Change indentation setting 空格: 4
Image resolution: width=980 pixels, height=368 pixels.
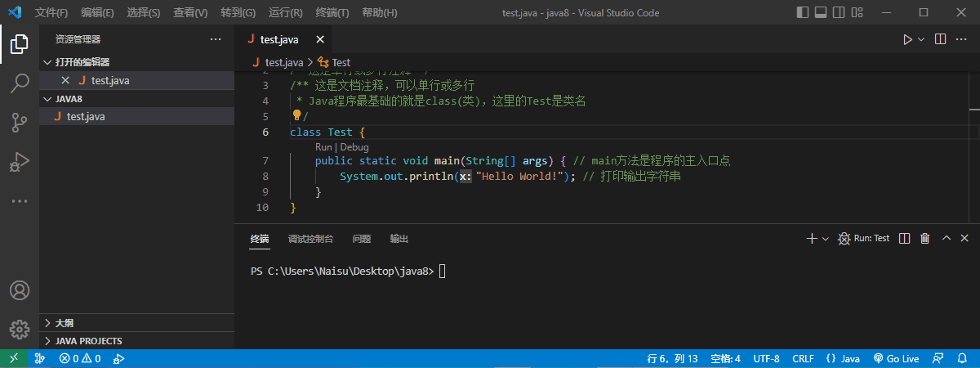(x=725, y=358)
